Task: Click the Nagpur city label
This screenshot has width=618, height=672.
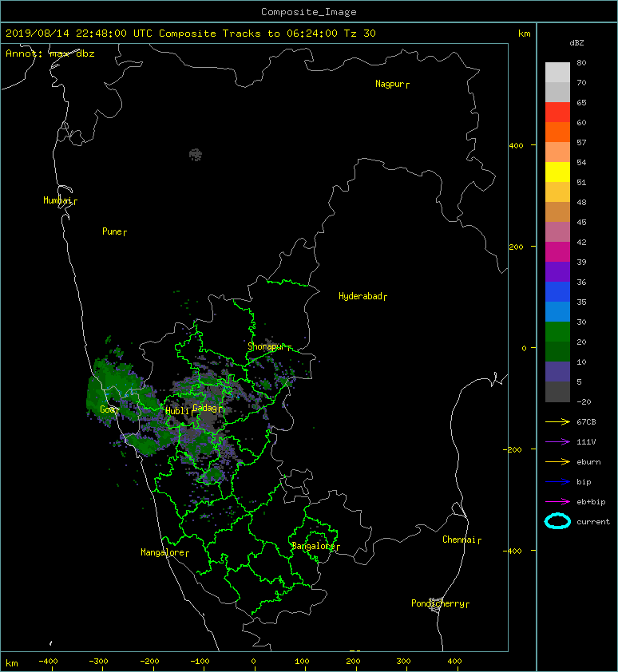Action: click(390, 84)
